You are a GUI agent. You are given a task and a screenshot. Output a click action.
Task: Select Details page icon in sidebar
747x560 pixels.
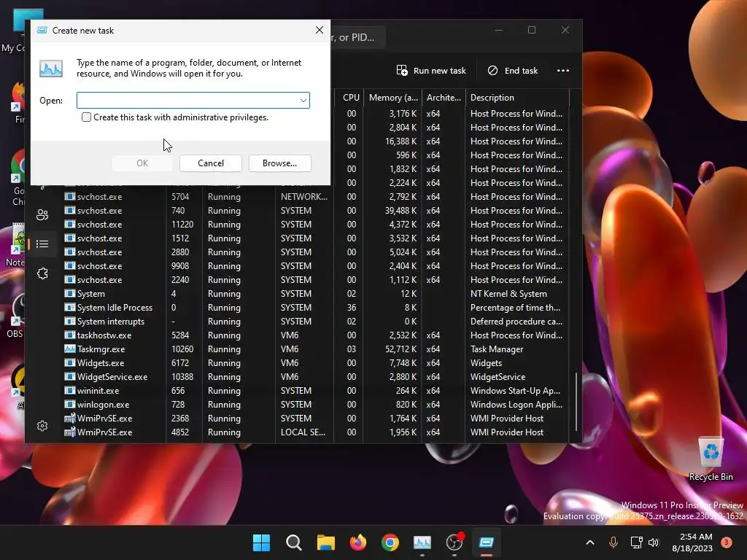point(42,244)
